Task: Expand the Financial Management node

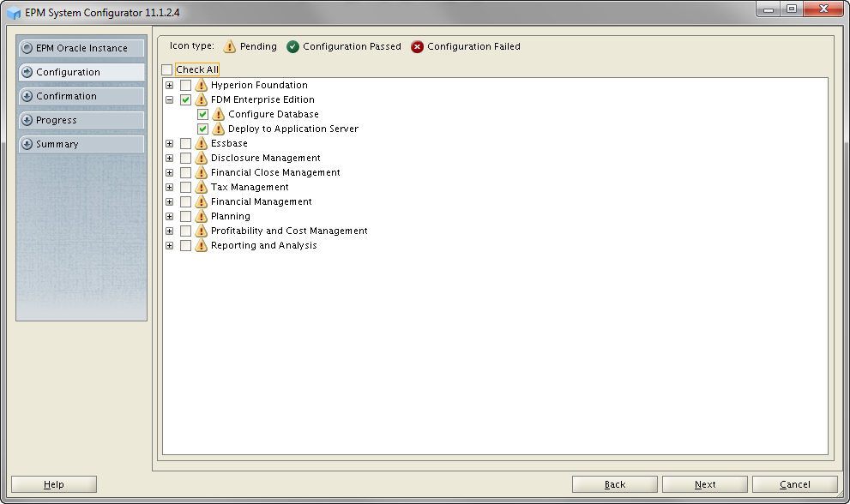Action: click(170, 202)
